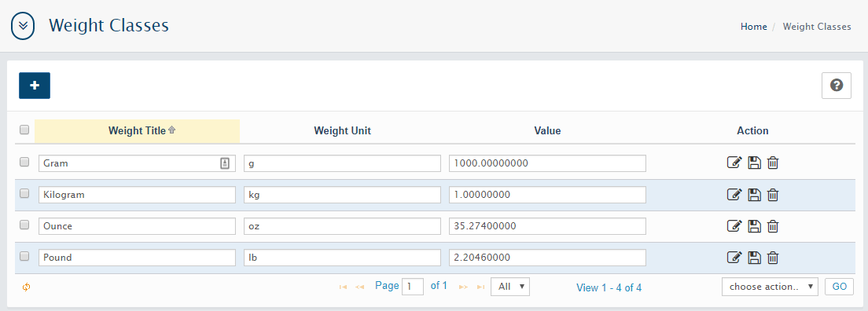
Task: Sort by Value column header
Action: point(547,131)
